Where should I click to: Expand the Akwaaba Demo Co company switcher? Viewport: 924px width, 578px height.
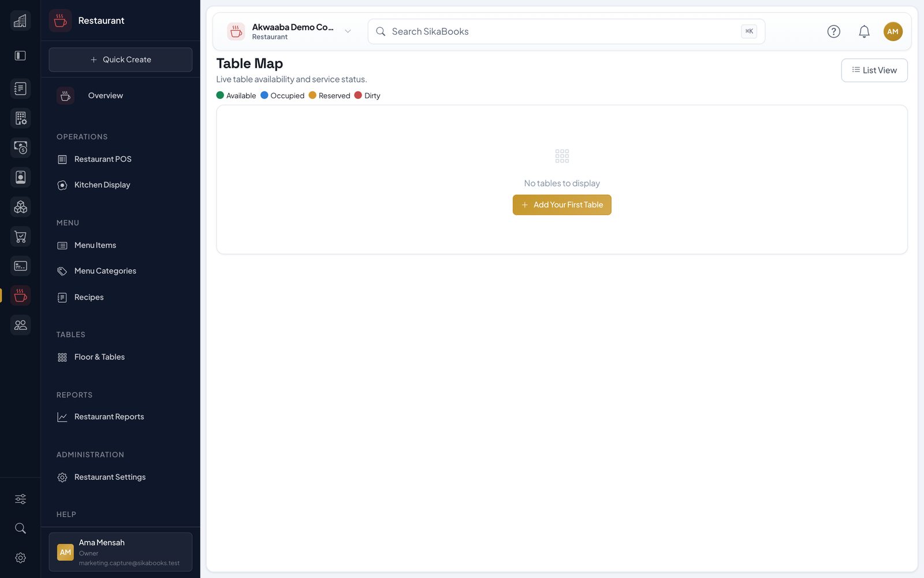[x=290, y=32]
